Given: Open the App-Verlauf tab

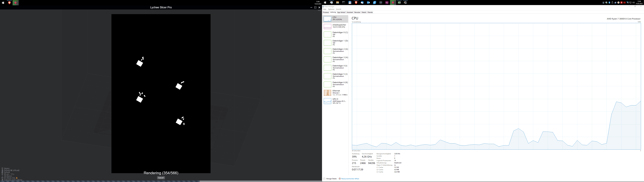Looking at the screenshot, I should (341, 12).
